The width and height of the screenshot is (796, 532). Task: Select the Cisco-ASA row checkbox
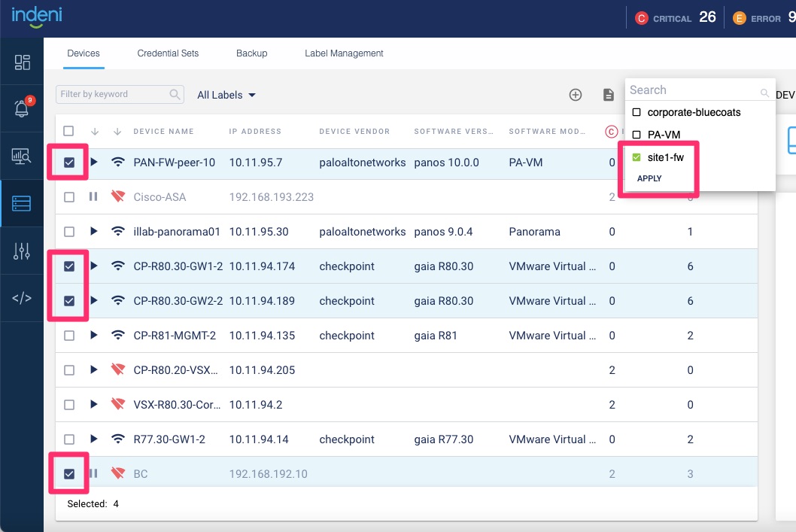point(69,197)
